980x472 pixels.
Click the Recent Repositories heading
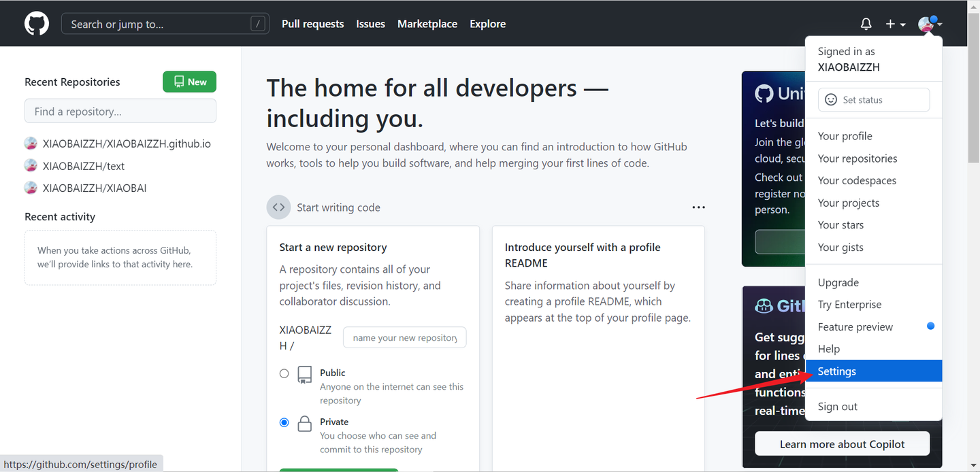pyautogui.click(x=72, y=82)
